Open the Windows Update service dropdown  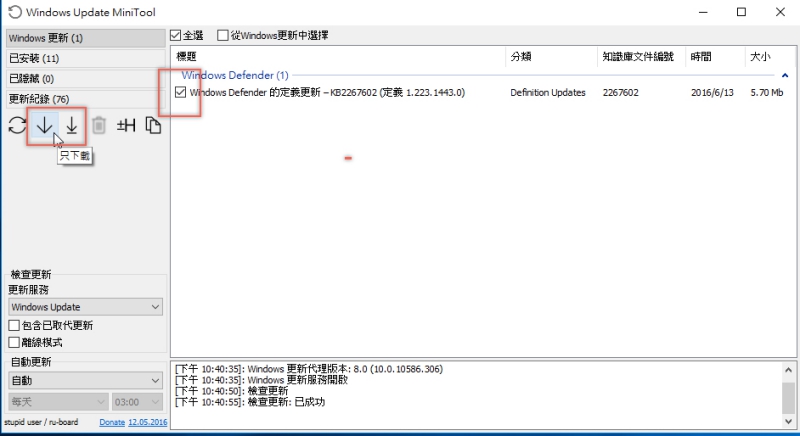(86, 307)
